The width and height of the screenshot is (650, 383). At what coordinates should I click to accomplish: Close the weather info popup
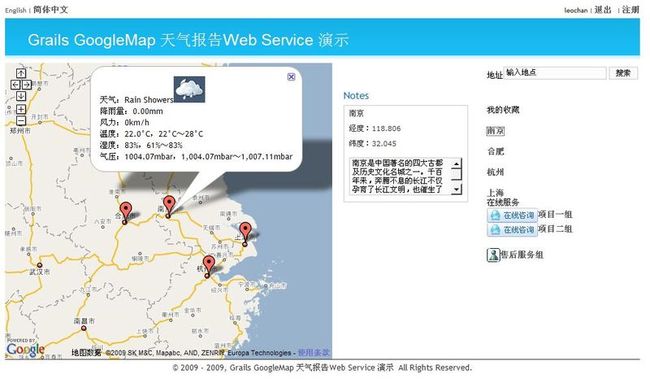[x=291, y=77]
